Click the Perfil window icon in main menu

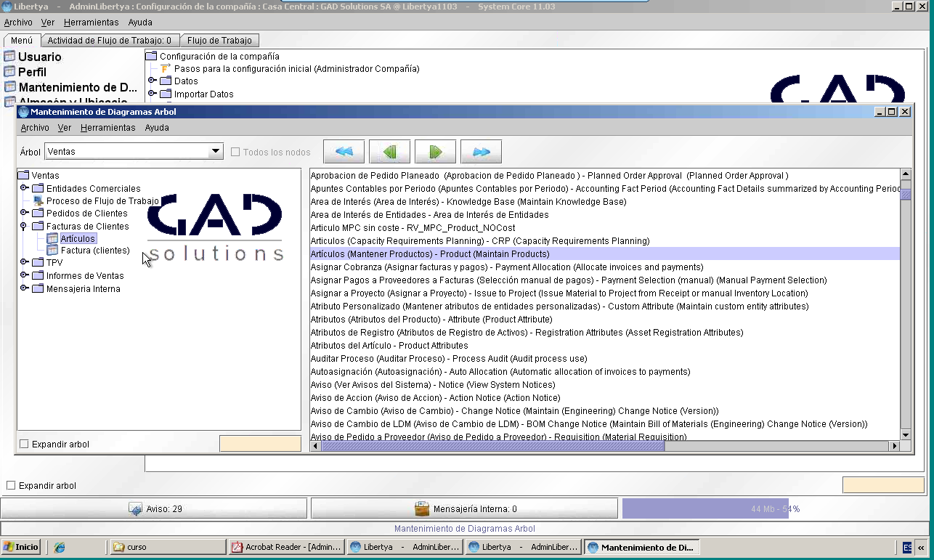[x=9, y=72]
